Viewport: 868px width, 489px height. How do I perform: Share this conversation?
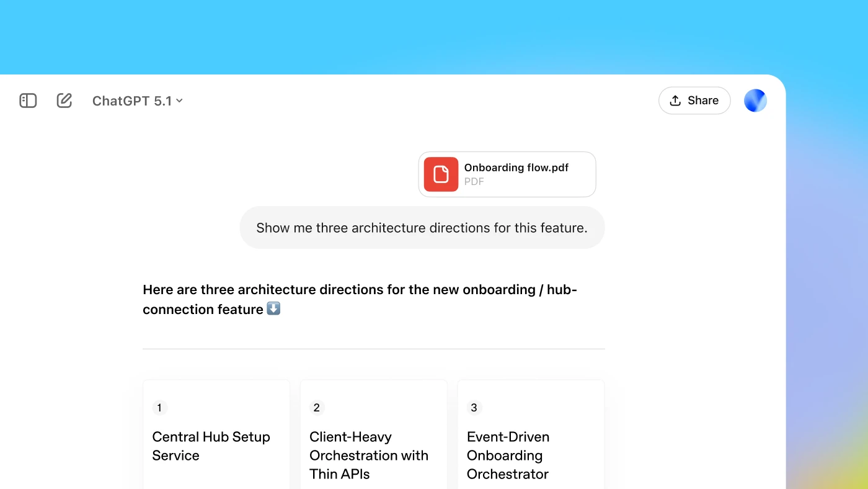[x=694, y=100]
